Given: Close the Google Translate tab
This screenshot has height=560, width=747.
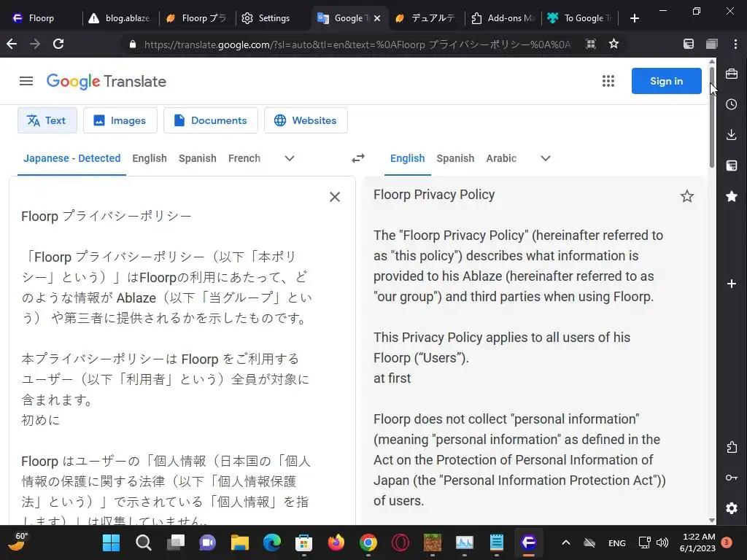Looking at the screenshot, I should [x=377, y=18].
